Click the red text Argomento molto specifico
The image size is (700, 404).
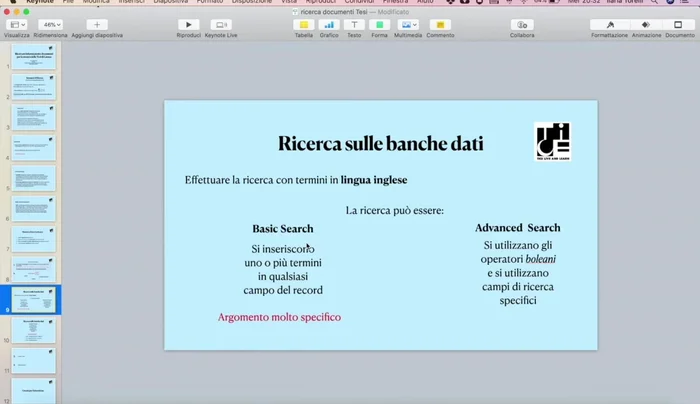(x=279, y=317)
